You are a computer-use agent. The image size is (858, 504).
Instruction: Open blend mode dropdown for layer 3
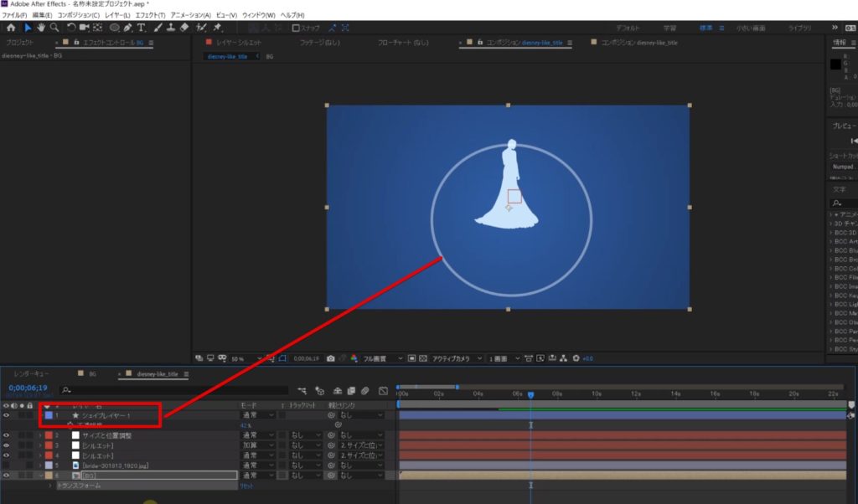coord(258,445)
